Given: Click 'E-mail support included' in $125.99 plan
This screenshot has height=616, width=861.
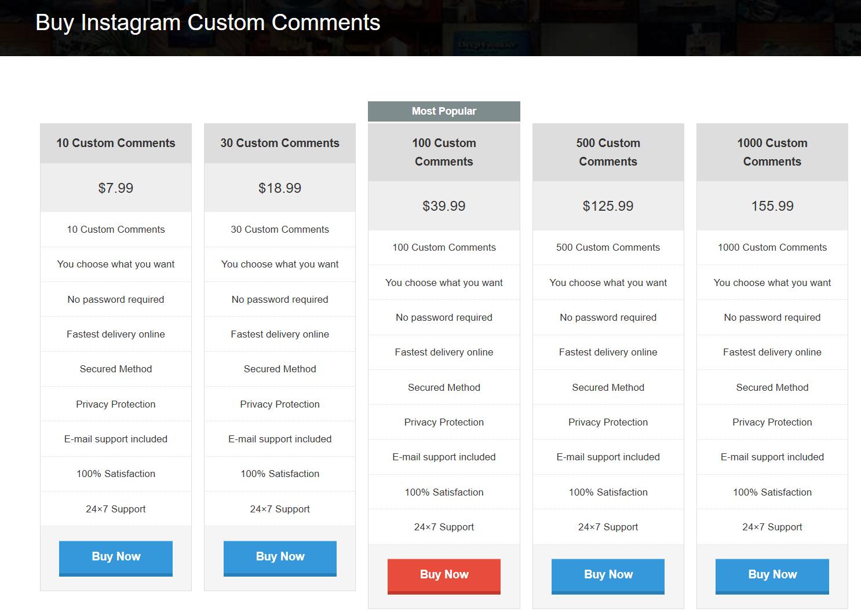Looking at the screenshot, I should click(x=608, y=457).
